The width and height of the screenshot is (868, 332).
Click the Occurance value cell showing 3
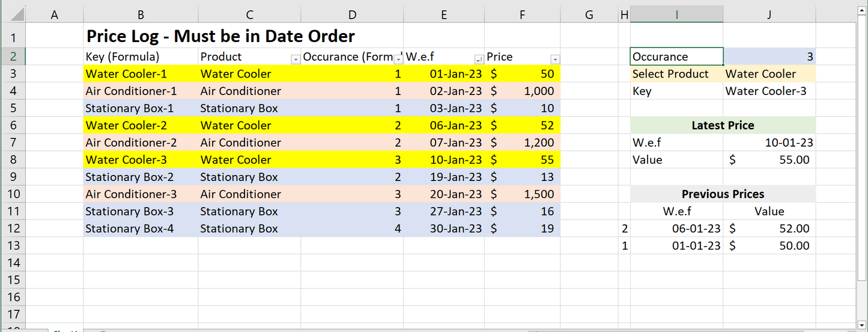(769, 57)
